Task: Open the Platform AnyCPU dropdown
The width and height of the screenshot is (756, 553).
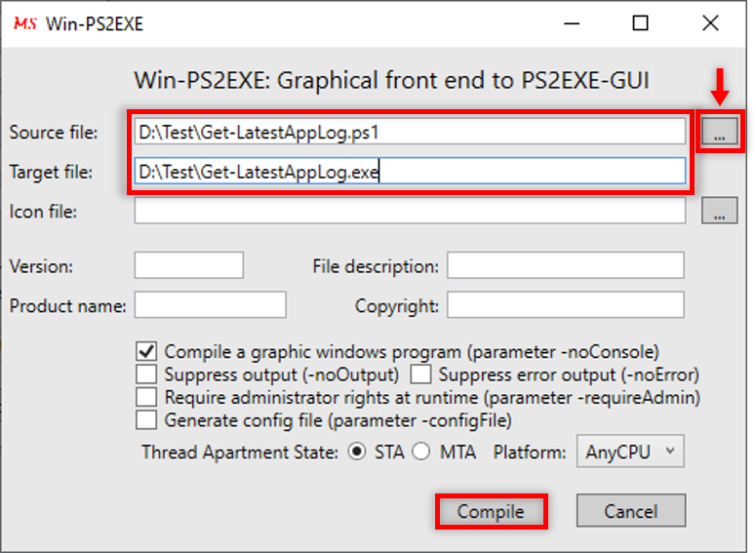Action: coord(630,452)
